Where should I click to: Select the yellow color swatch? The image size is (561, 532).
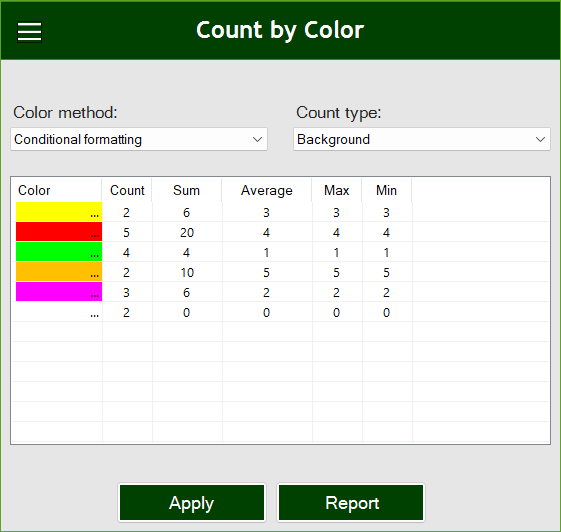[59, 211]
